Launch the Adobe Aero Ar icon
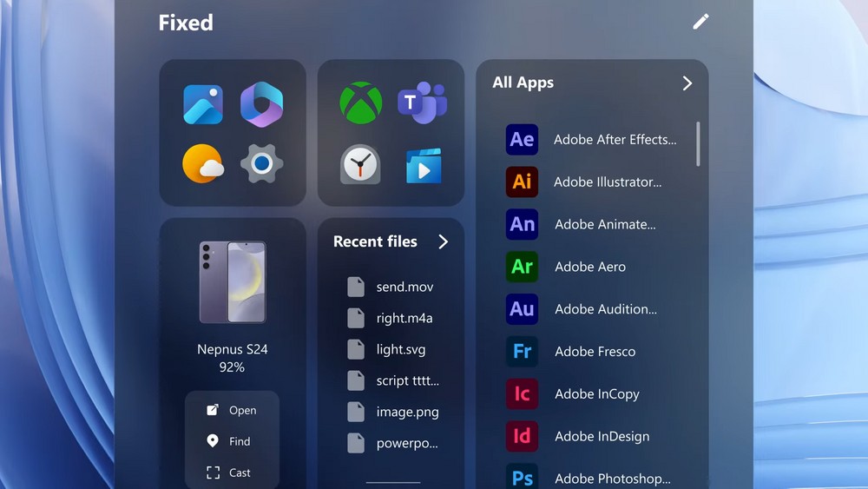 click(x=522, y=267)
